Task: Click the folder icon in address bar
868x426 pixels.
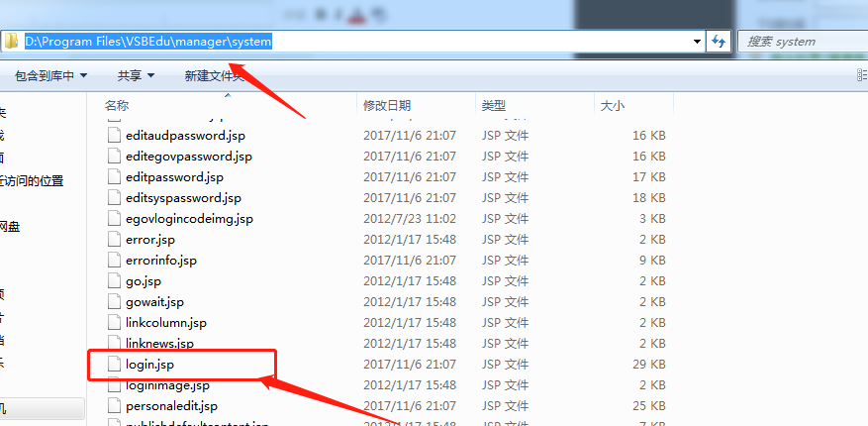Action: click(x=11, y=41)
